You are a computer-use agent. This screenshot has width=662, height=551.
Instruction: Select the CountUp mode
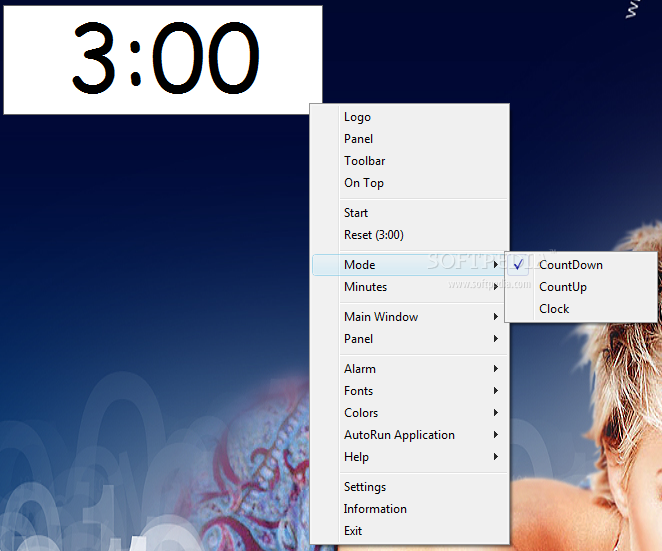click(x=581, y=287)
